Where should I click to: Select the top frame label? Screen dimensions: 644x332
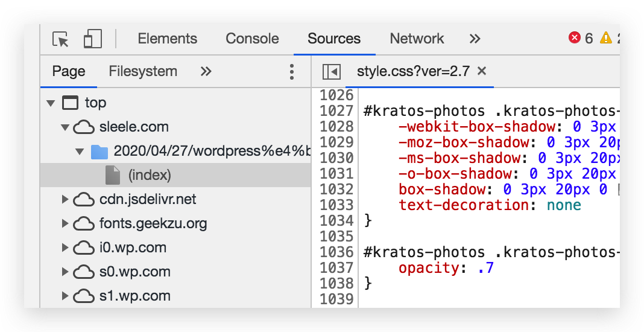pyautogui.click(x=95, y=103)
